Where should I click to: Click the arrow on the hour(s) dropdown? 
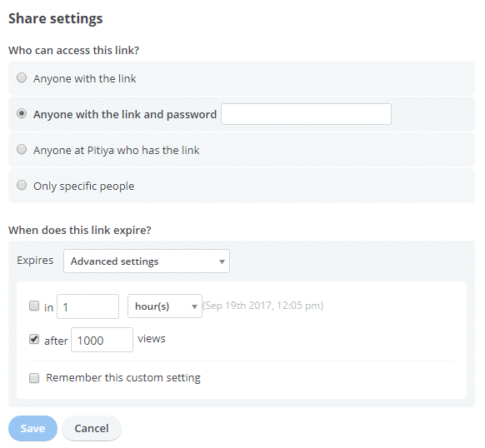coord(194,306)
